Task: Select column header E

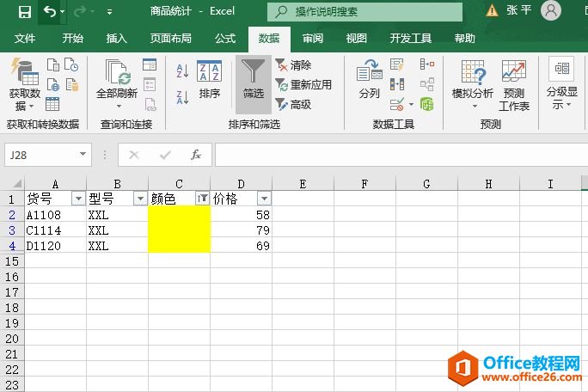Action: (303, 184)
